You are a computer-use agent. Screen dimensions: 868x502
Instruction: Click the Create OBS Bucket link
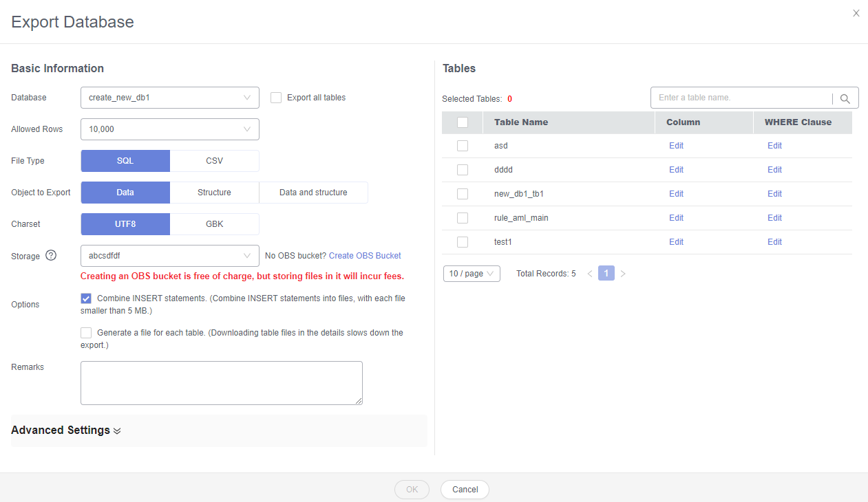(365, 256)
